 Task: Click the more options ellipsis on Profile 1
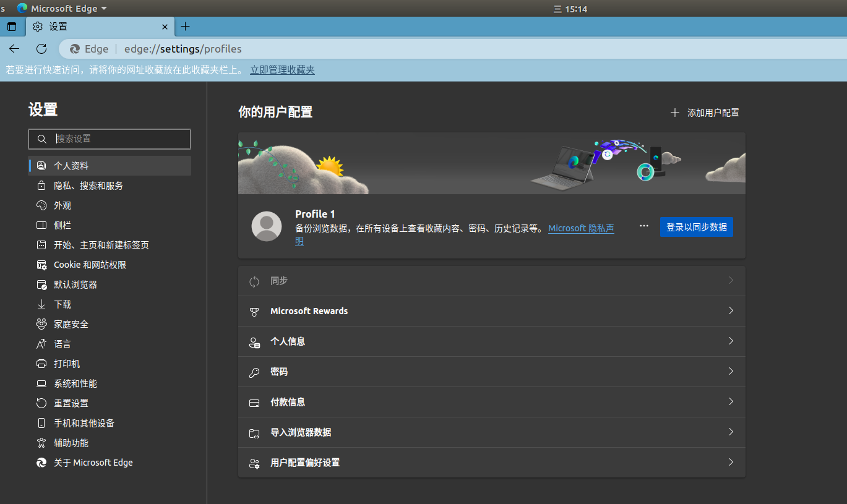[x=643, y=226]
